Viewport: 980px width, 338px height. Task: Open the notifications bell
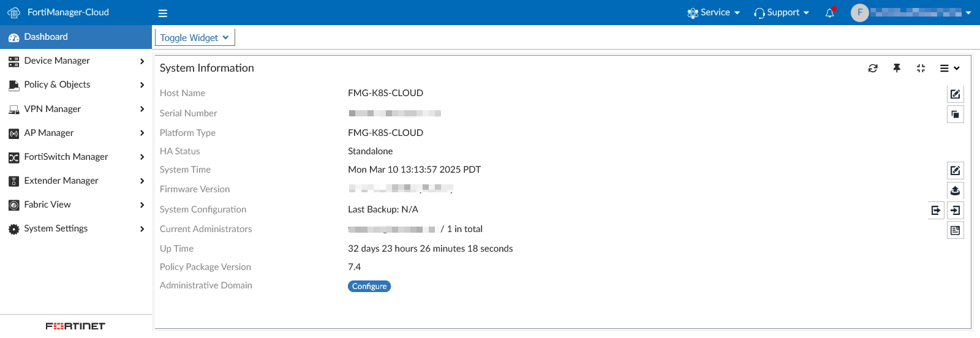tap(830, 13)
